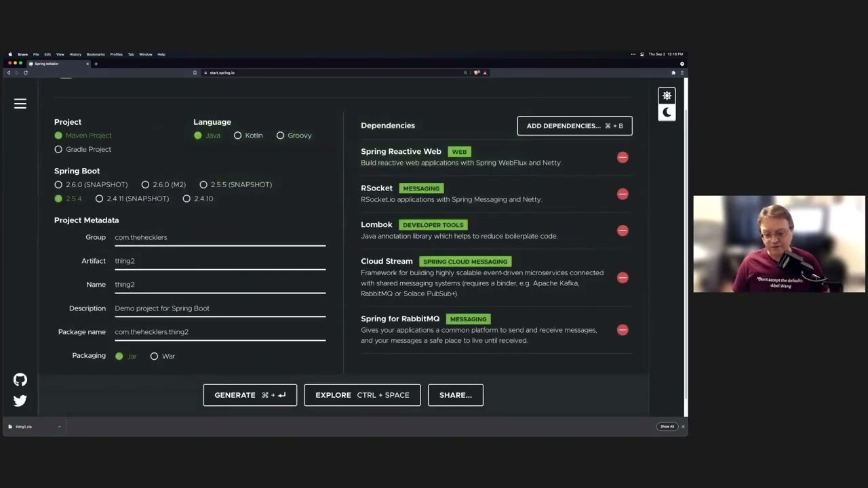Click the Artifact input field

pos(220,261)
